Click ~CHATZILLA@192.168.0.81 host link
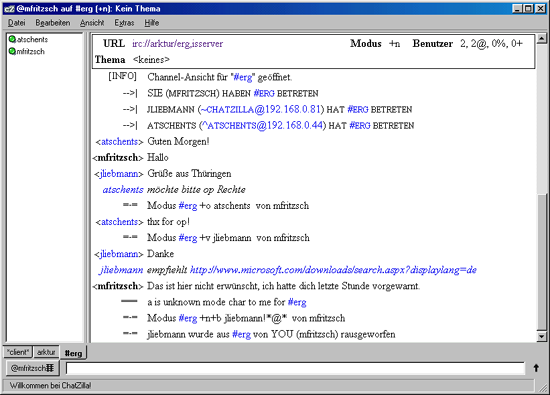 [261, 109]
